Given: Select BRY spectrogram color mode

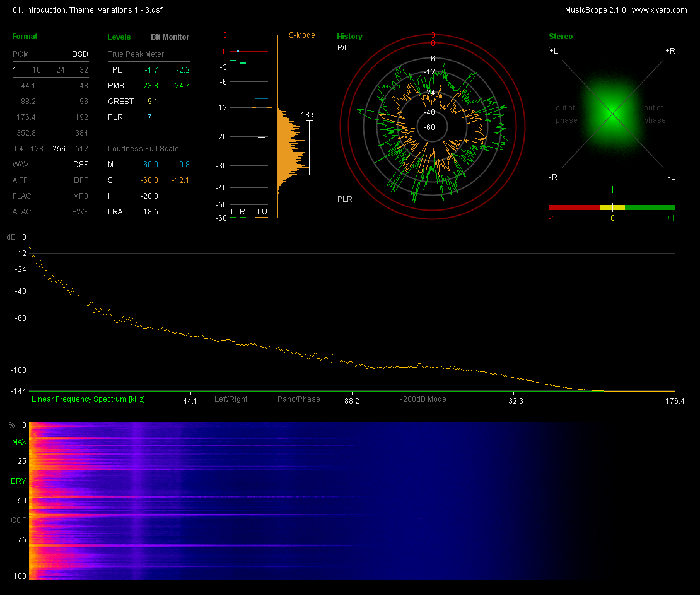Looking at the screenshot, I should (19, 481).
